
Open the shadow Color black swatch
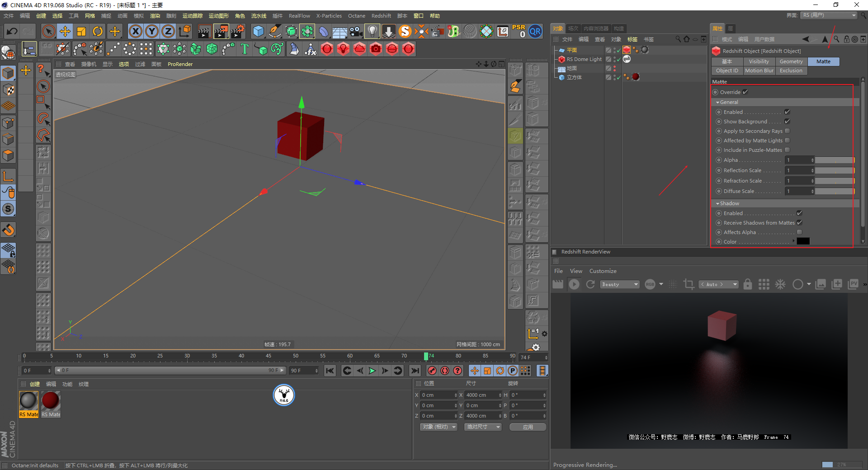click(x=803, y=241)
